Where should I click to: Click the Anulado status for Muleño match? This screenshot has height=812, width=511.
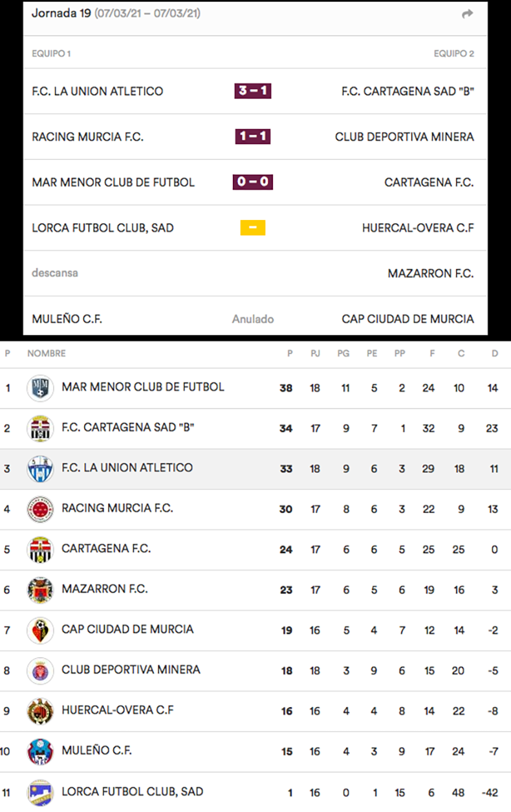click(253, 319)
